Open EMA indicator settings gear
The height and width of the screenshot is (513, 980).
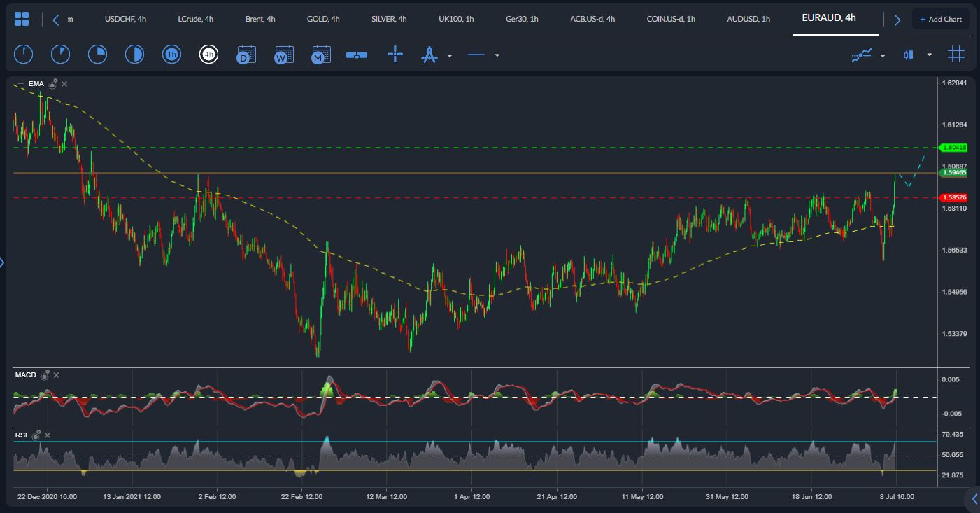(x=53, y=84)
